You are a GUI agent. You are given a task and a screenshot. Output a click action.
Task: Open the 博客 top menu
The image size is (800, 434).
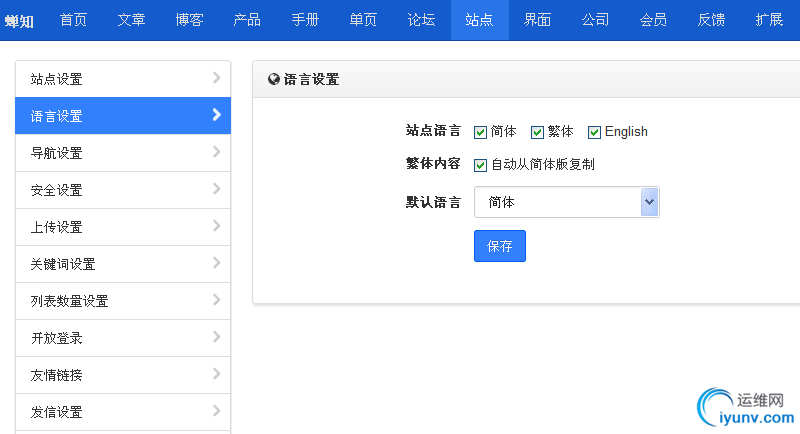tap(189, 20)
